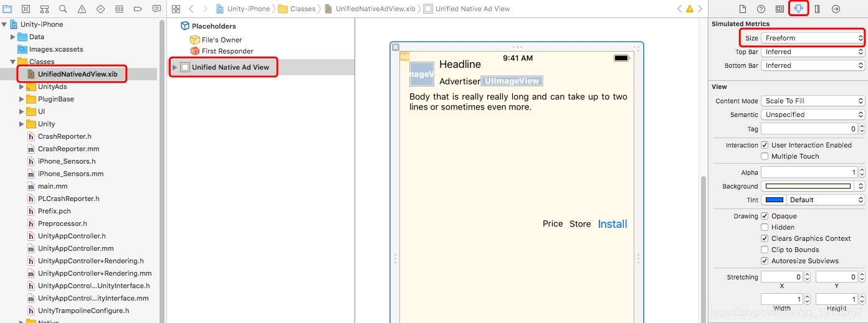Click the Tag input field
This screenshot has width=868, height=323.
point(809,129)
